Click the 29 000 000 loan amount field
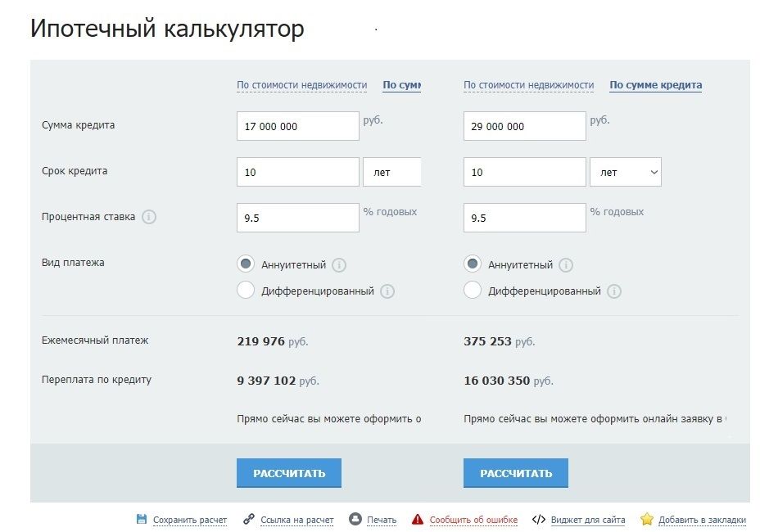The image size is (769, 532). (x=524, y=126)
